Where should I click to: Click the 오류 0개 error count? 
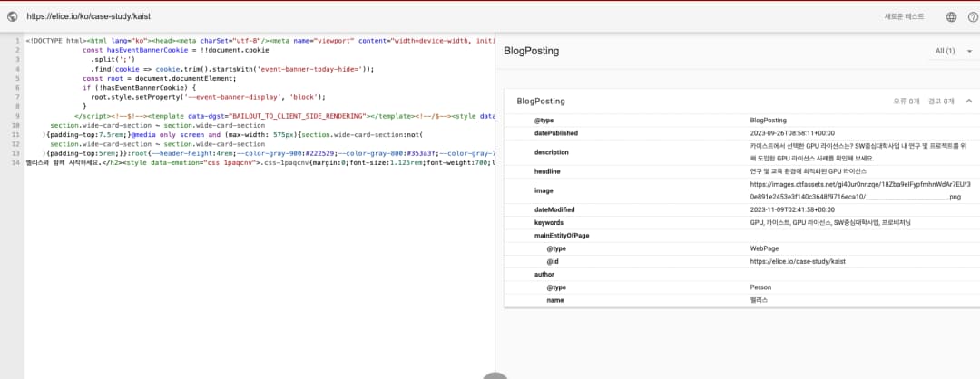point(906,101)
